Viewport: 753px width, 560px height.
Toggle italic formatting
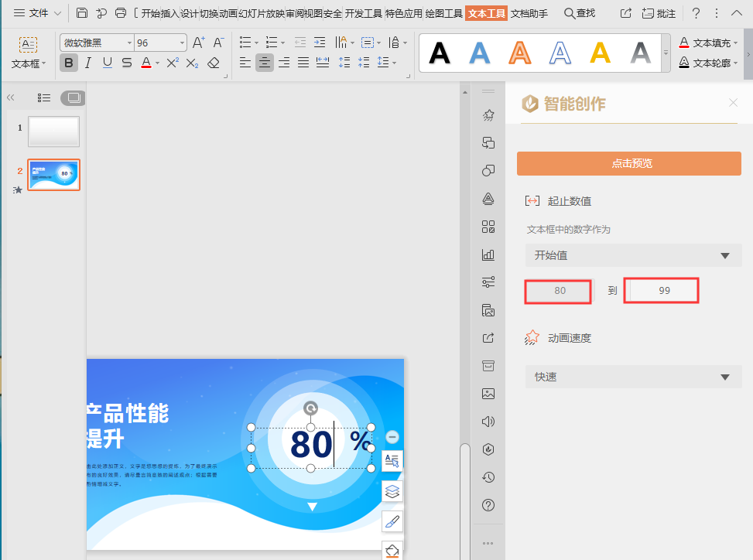pyautogui.click(x=88, y=63)
